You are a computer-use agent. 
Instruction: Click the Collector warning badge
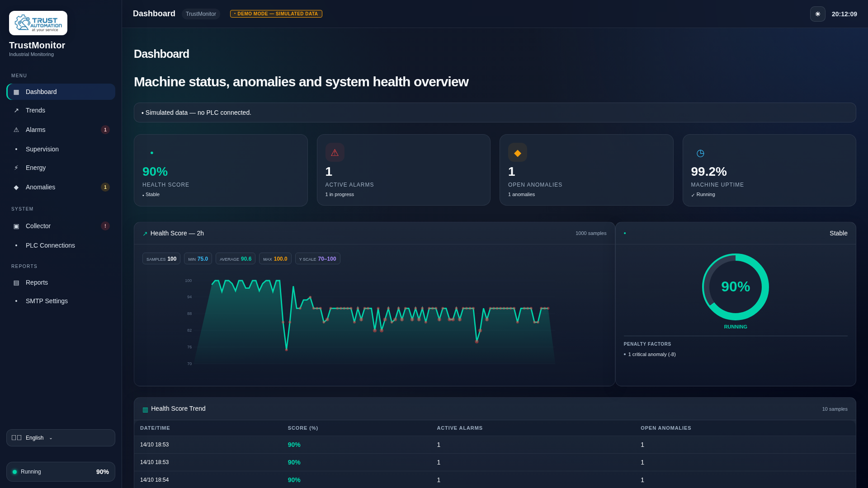tap(105, 226)
